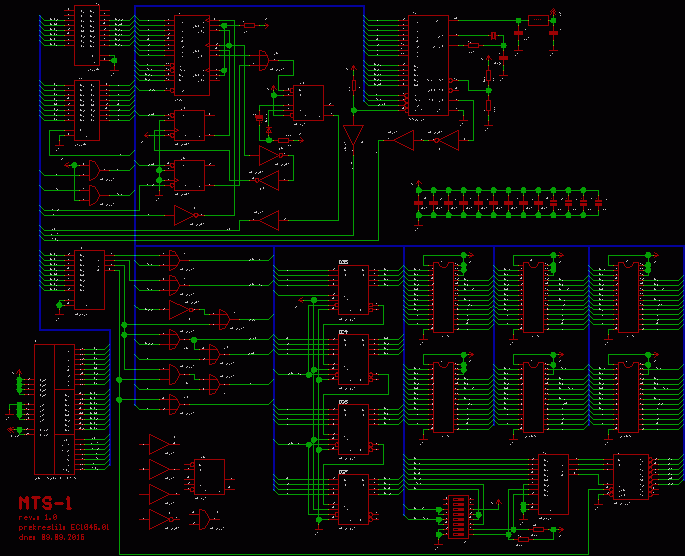
Task: Select the bottom-right corner IC
Action: click(630, 478)
